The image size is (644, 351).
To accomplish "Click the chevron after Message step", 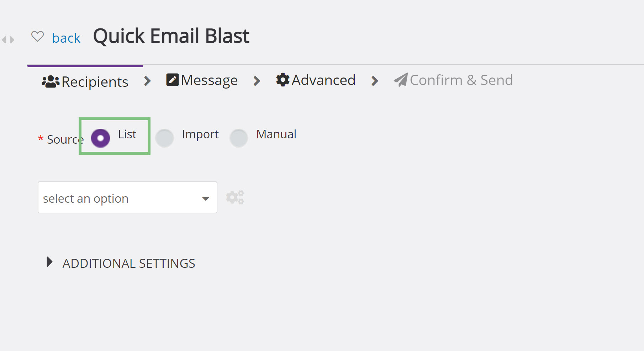I will 257,81.
